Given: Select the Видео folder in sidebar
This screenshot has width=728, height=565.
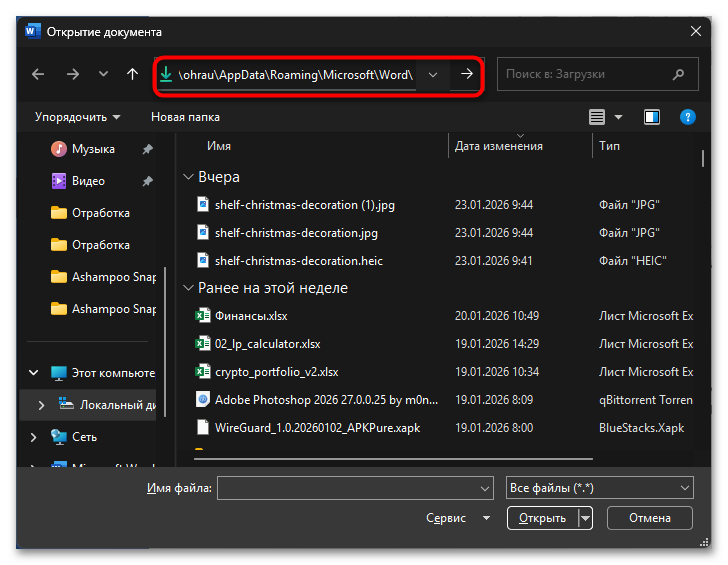Looking at the screenshot, I should click(x=88, y=181).
